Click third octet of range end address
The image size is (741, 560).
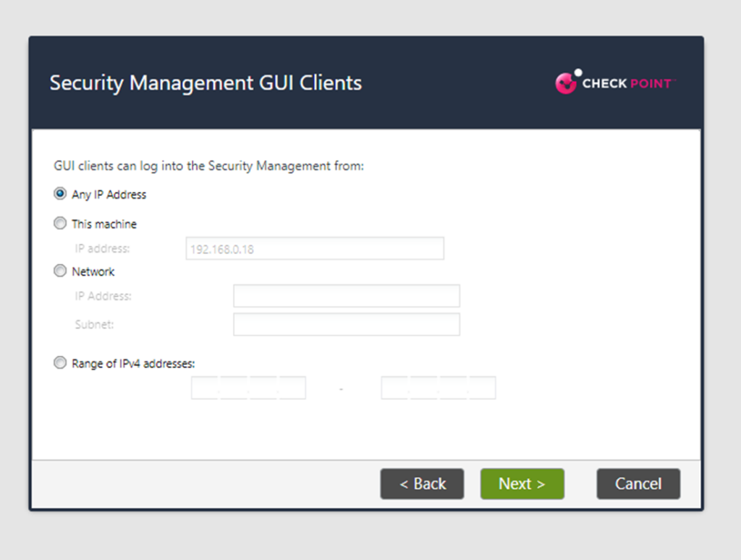[453, 389]
